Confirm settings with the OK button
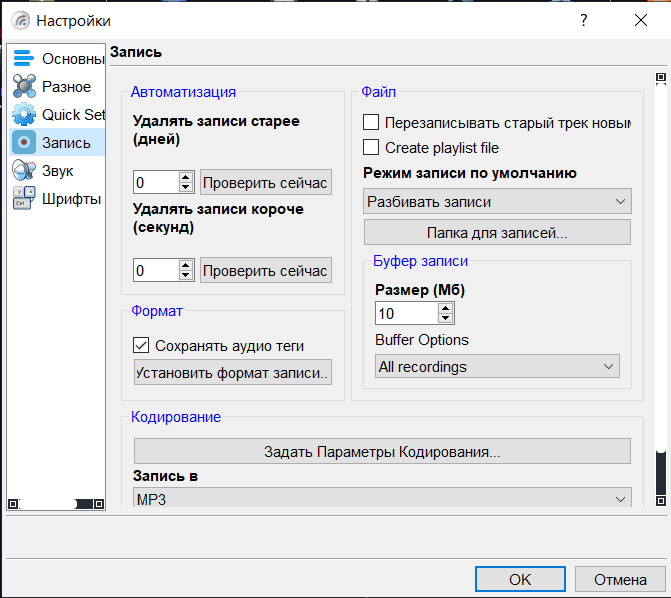The image size is (671, 598). click(x=520, y=579)
